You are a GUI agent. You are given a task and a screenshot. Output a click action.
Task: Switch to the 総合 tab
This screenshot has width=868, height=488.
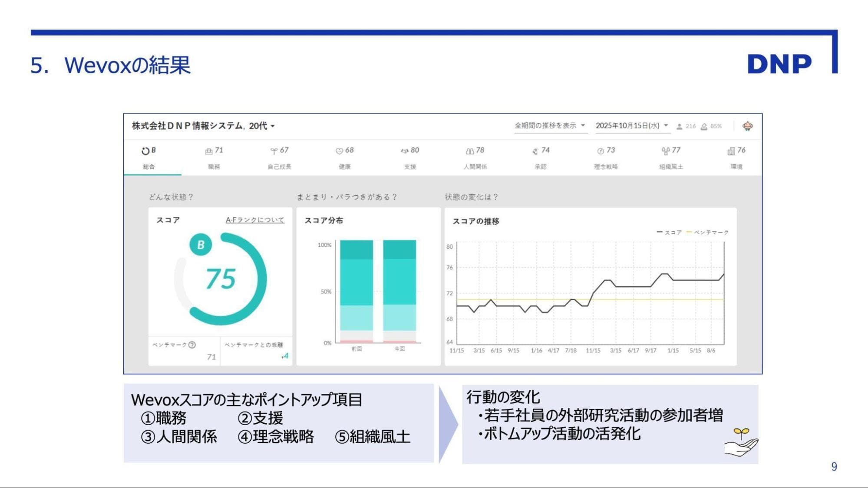[149, 158]
